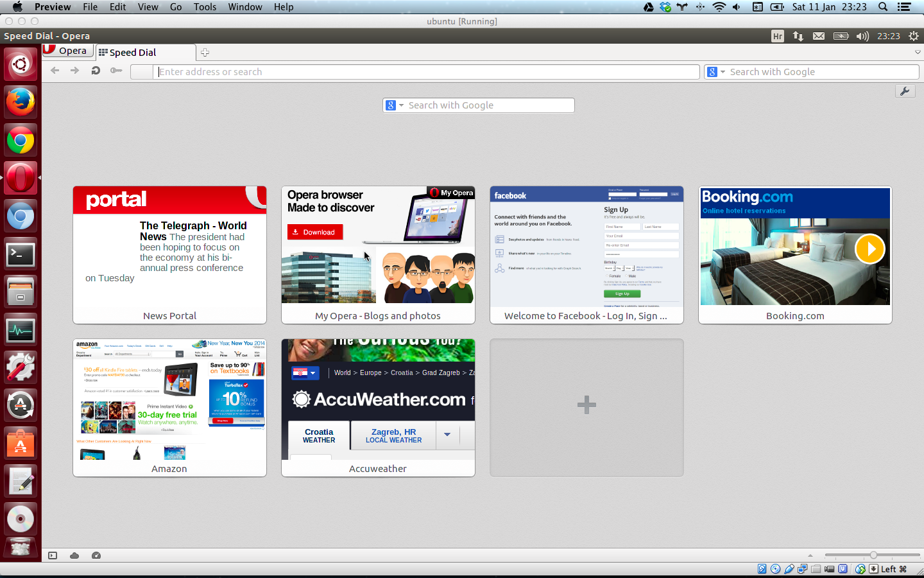The height and width of the screenshot is (578, 924).
Task: Play the Booking.com video button
Action: tap(870, 249)
